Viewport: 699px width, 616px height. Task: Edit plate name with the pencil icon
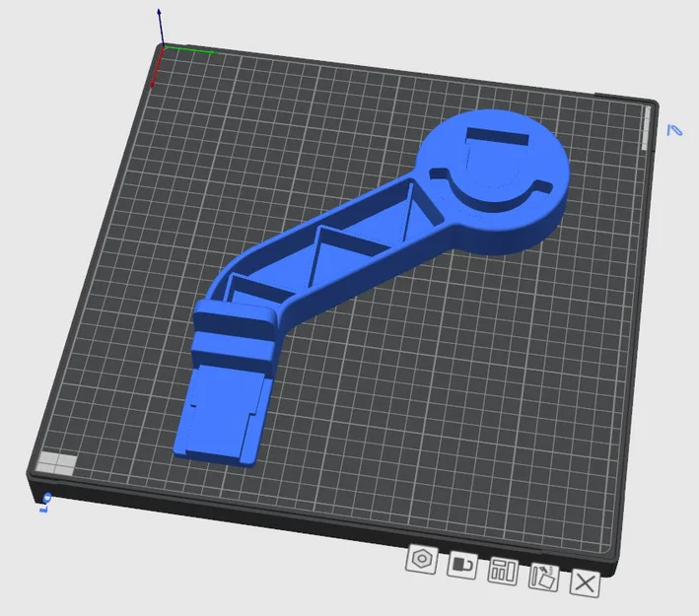click(x=674, y=130)
